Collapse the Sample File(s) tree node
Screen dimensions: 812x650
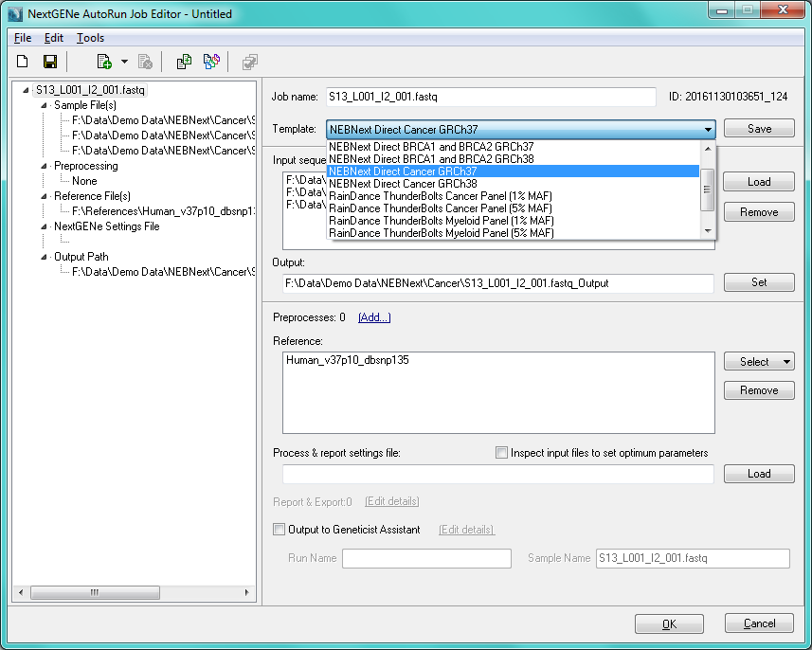coord(44,105)
